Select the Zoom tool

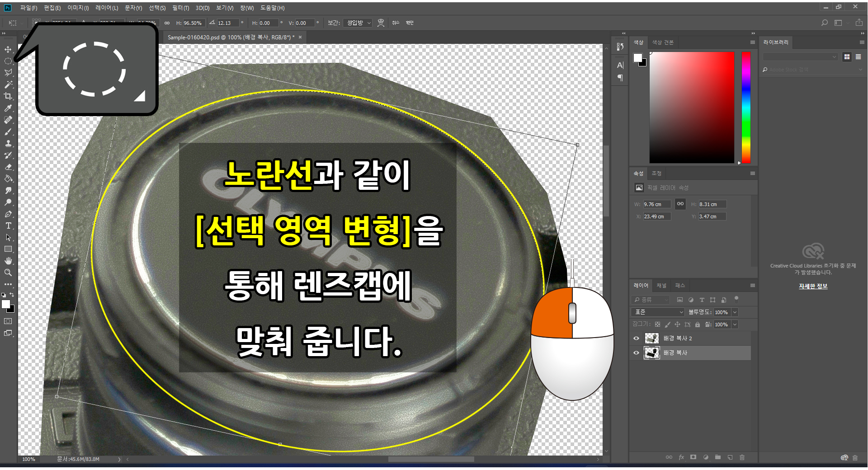(x=8, y=273)
